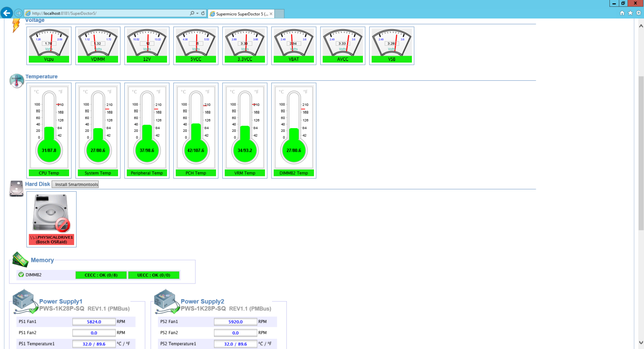Select the Peripheral Temp thermometer

[147, 131]
